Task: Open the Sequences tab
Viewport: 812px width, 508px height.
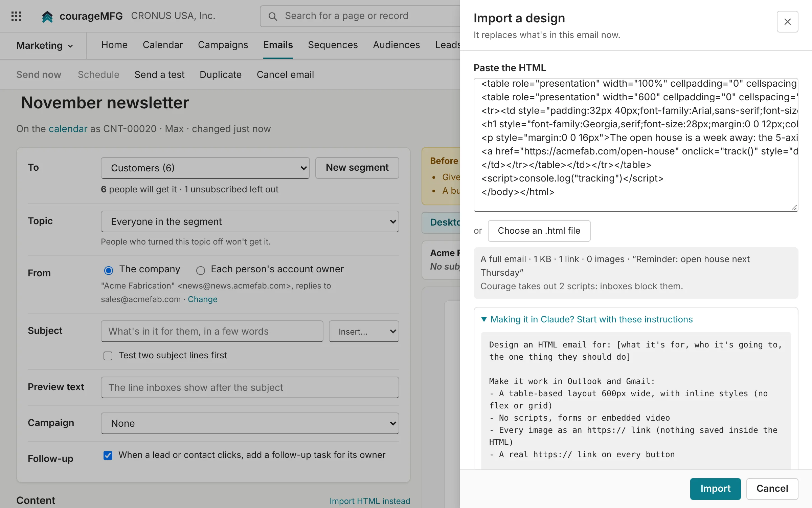Action: pos(333,45)
